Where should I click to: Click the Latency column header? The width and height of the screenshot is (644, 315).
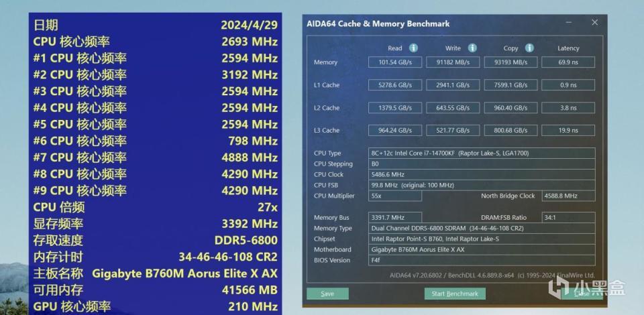[x=568, y=48]
